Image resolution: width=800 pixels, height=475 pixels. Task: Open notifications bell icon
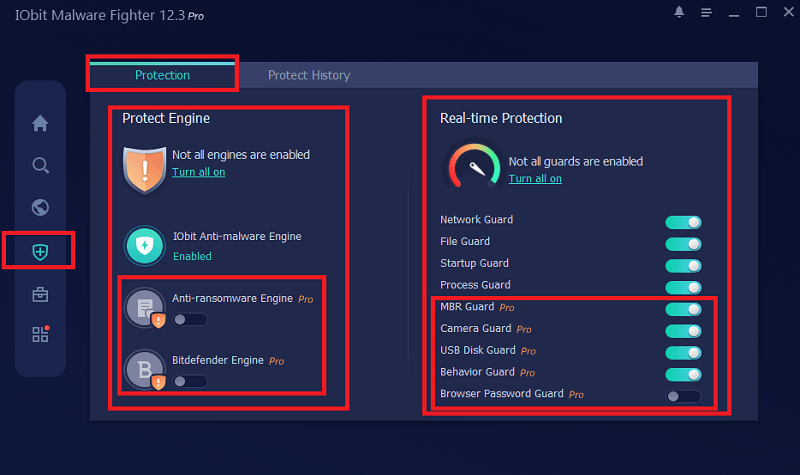679,12
